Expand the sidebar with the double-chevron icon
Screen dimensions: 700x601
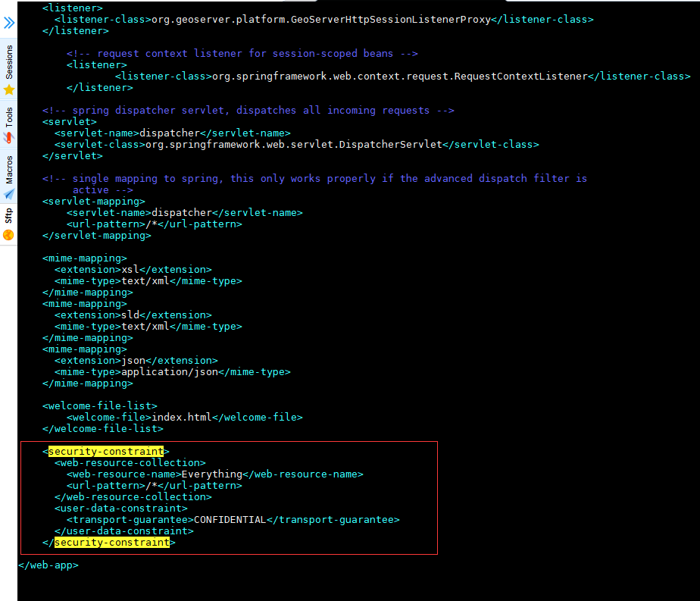(9, 22)
